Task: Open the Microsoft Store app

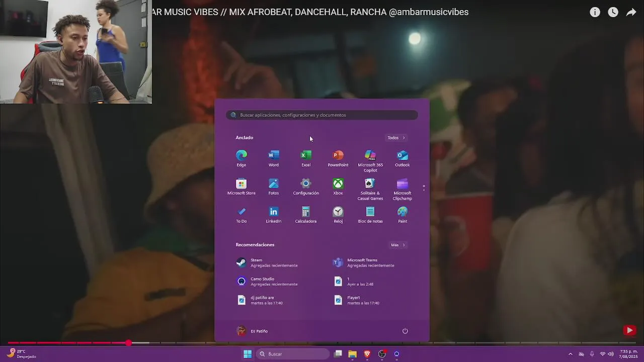Action: 242,187
